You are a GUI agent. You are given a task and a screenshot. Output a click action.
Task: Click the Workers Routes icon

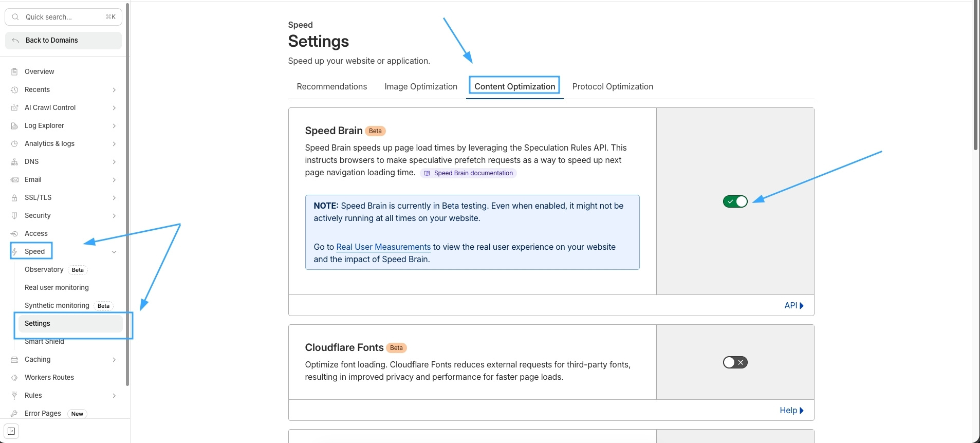click(x=14, y=378)
